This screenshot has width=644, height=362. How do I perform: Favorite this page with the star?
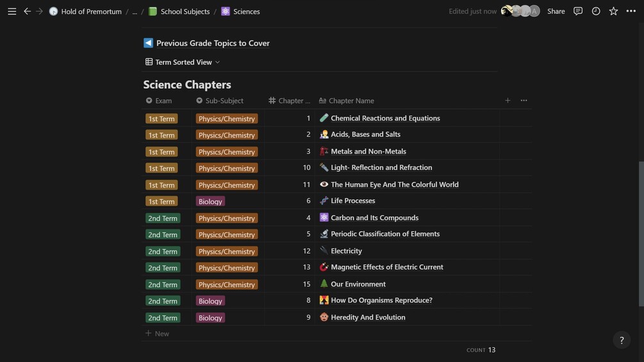click(x=613, y=12)
